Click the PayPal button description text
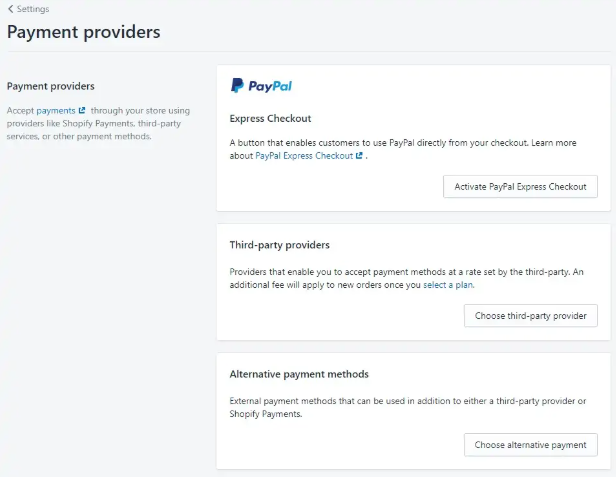The image size is (616, 479). tap(403, 149)
